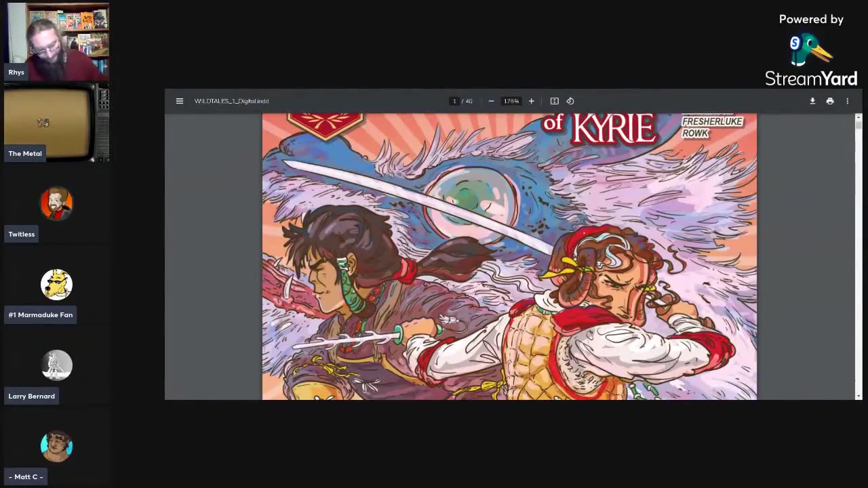
Task: Click the Larry Bernard name label
Action: [x=32, y=396]
